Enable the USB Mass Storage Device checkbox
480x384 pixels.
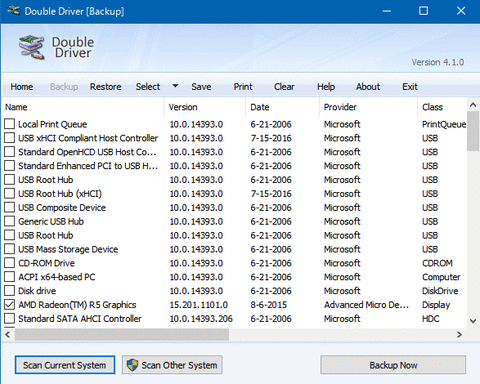(x=9, y=249)
